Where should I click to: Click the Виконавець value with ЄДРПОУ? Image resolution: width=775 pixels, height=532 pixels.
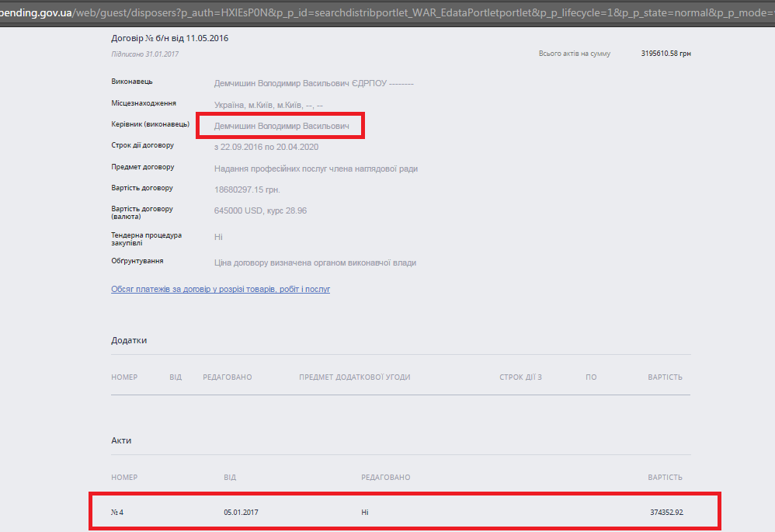tap(314, 83)
